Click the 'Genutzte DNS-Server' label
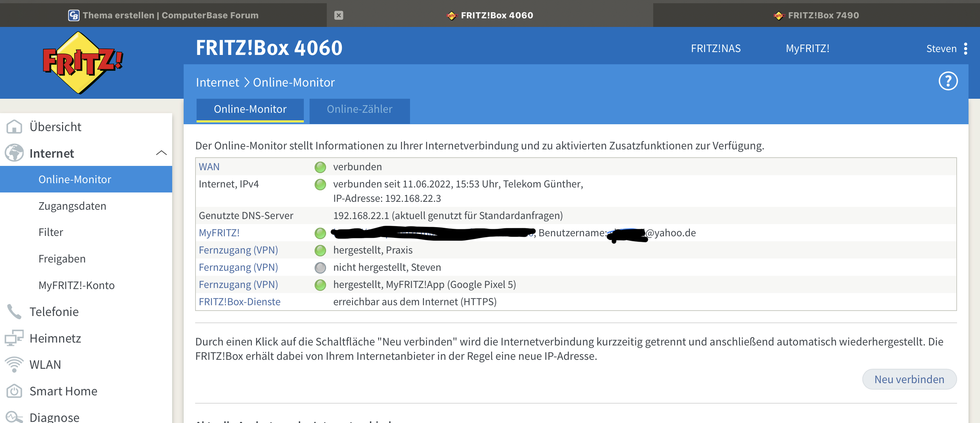 point(246,215)
